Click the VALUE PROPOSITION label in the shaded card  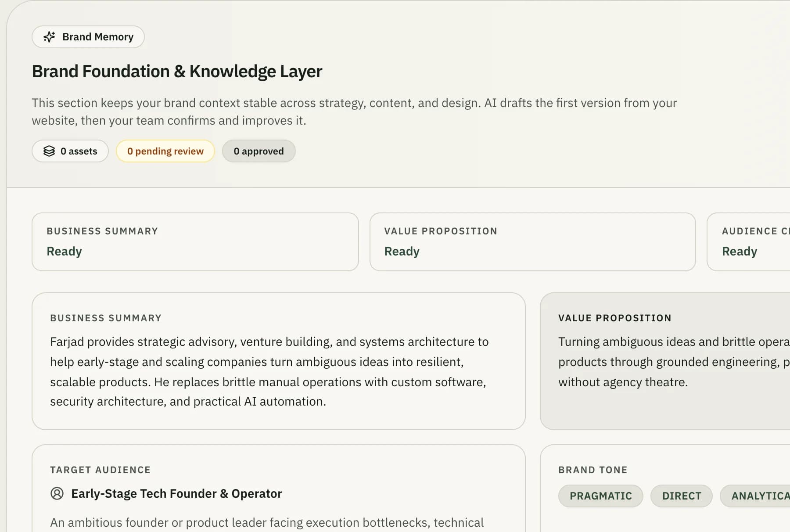[615, 318]
